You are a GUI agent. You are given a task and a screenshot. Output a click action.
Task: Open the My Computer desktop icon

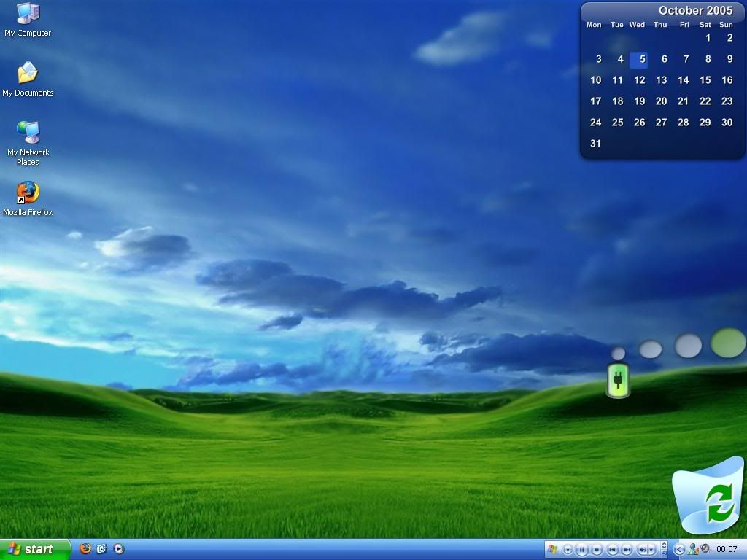(x=28, y=15)
